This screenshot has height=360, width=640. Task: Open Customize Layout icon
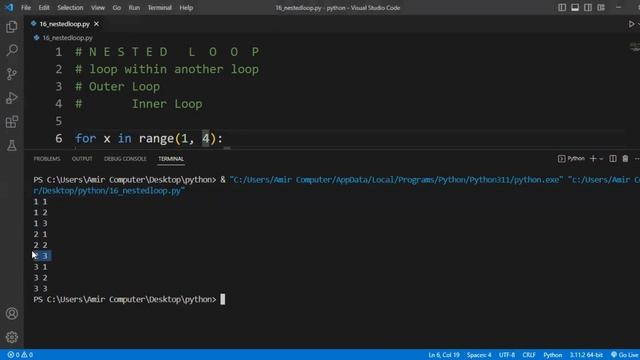pyautogui.click(x=601, y=7)
